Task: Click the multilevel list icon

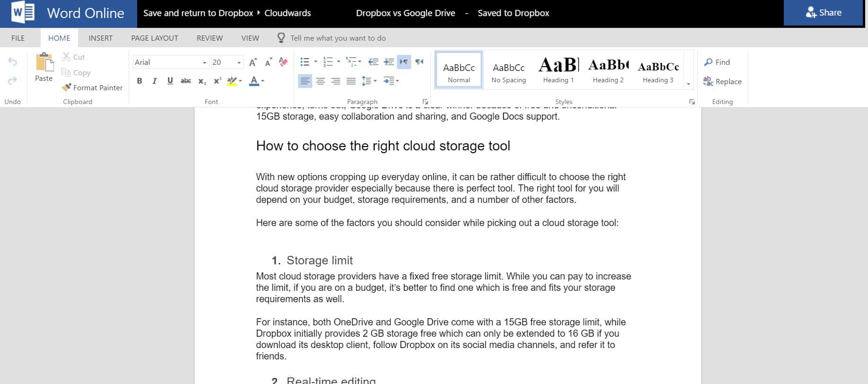Action: (351, 62)
